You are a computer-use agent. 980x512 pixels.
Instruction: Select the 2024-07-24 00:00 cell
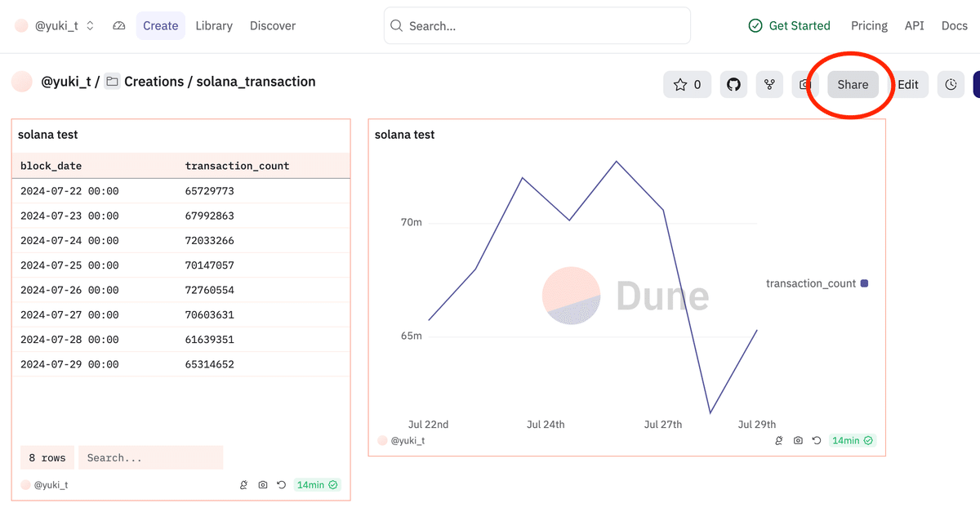tap(69, 241)
